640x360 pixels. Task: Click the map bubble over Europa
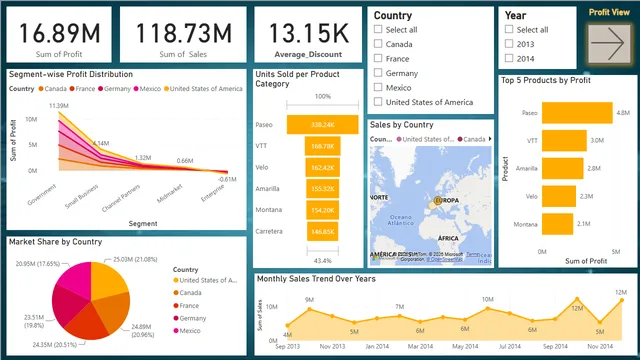pyautogui.click(x=438, y=200)
